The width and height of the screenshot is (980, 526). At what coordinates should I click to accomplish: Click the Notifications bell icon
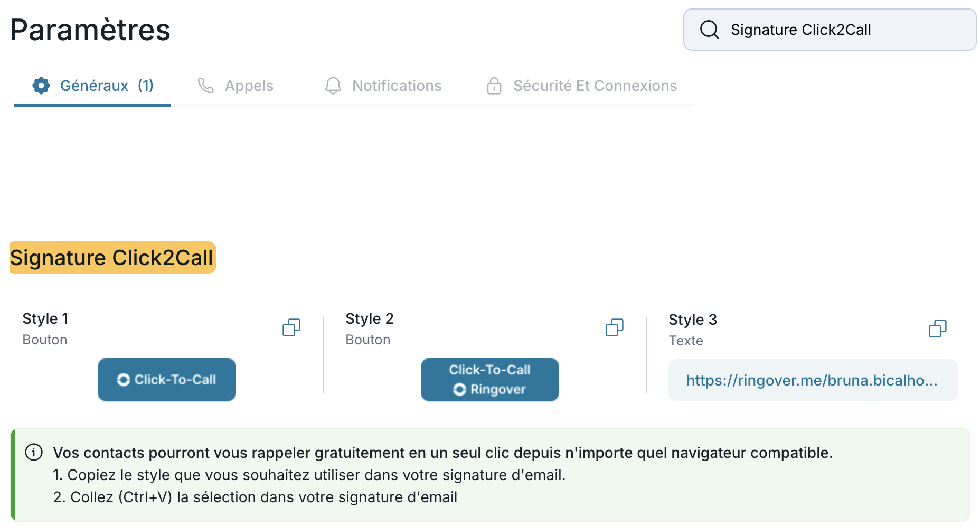point(333,86)
